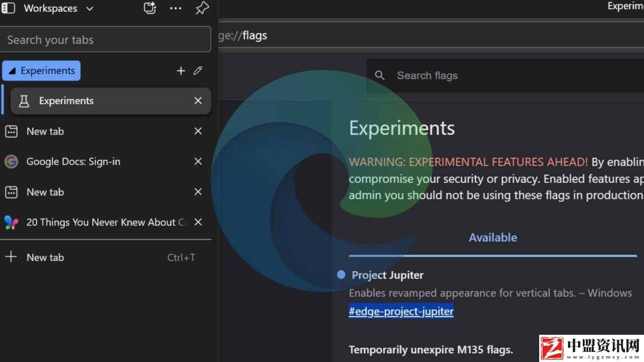Select the Available tab
The image size is (644, 362).
pyautogui.click(x=493, y=238)
